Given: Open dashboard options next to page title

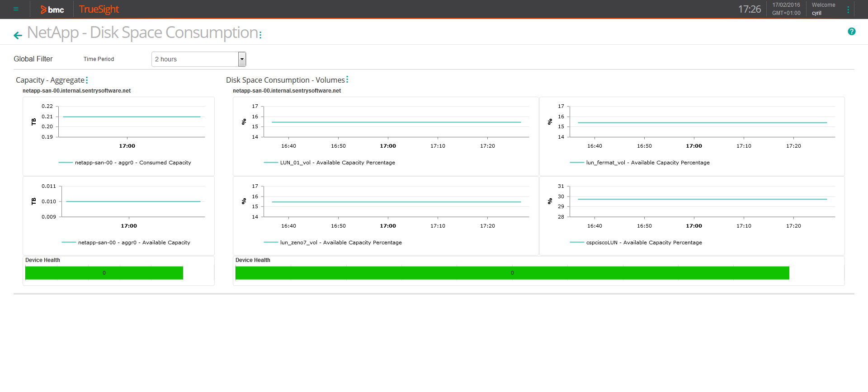Looking at the screenshot, I should pos(260,34).
